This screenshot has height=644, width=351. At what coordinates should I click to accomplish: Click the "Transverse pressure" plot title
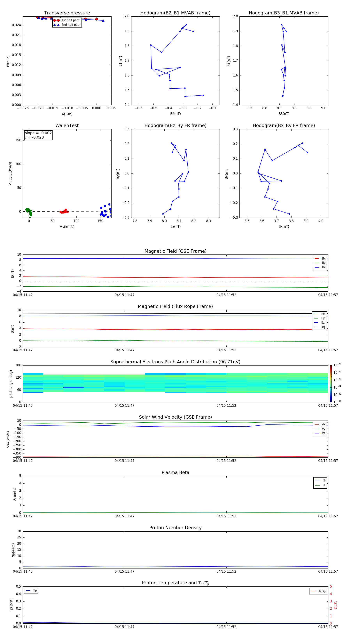(67, 13)
